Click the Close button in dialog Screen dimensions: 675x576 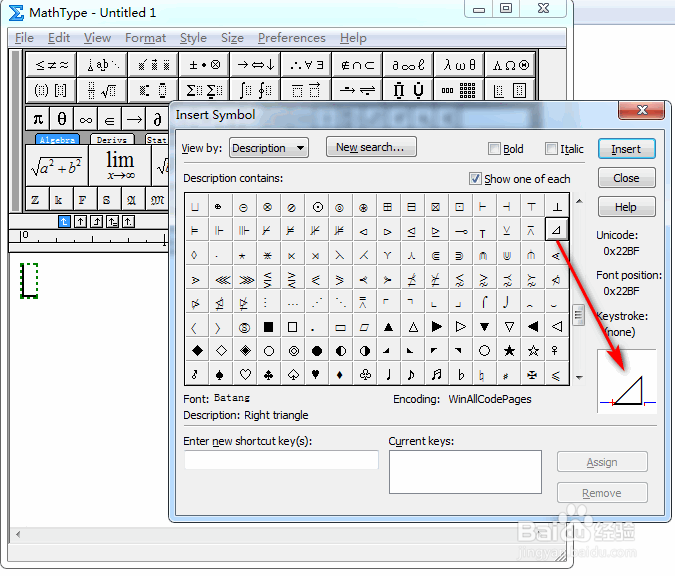pyautogui.click(x=626, y=178)
